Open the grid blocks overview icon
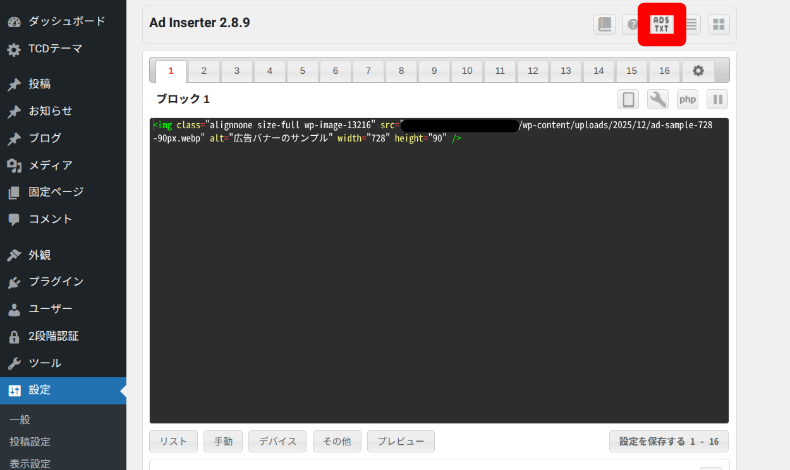Image resolution: width=790 pixels, height=470 pixels. pyautogui.click(x=718, y=24)
